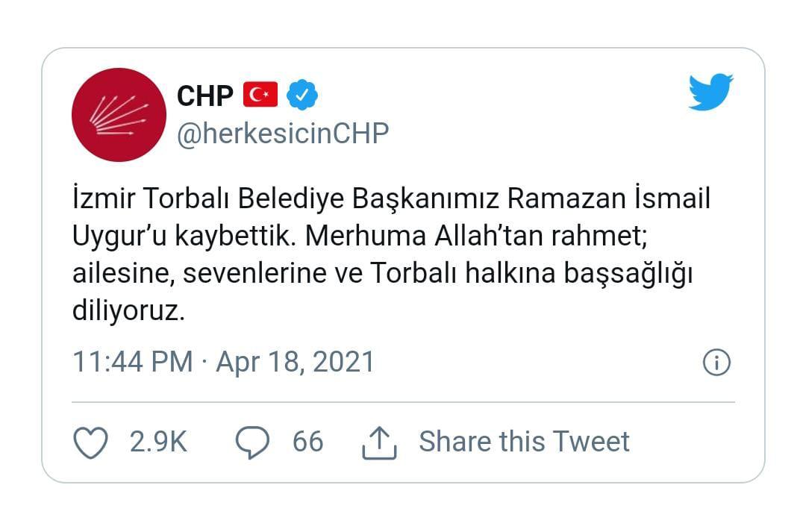
Task: Click the share upload arrow icon
Action: pyautogui.click(x=379, y=442)
